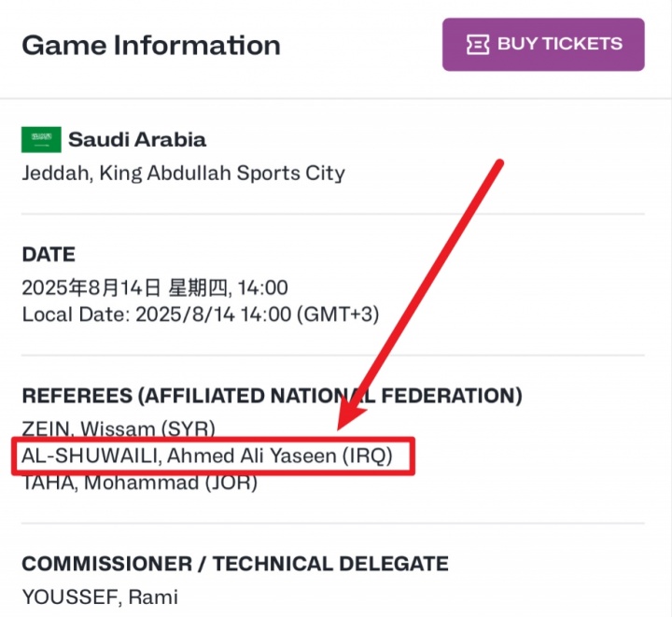Click the (JOR) federation code
Screen dimensions: 672x617
click(230, 483)
